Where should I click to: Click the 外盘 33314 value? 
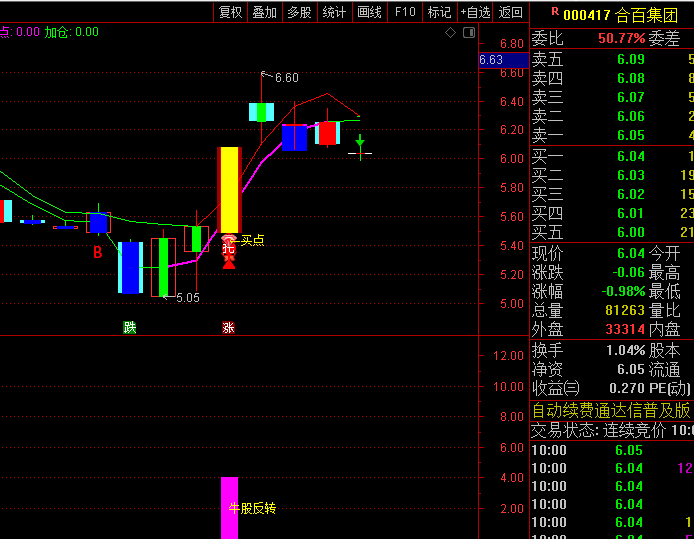click(x=625, y=329)
